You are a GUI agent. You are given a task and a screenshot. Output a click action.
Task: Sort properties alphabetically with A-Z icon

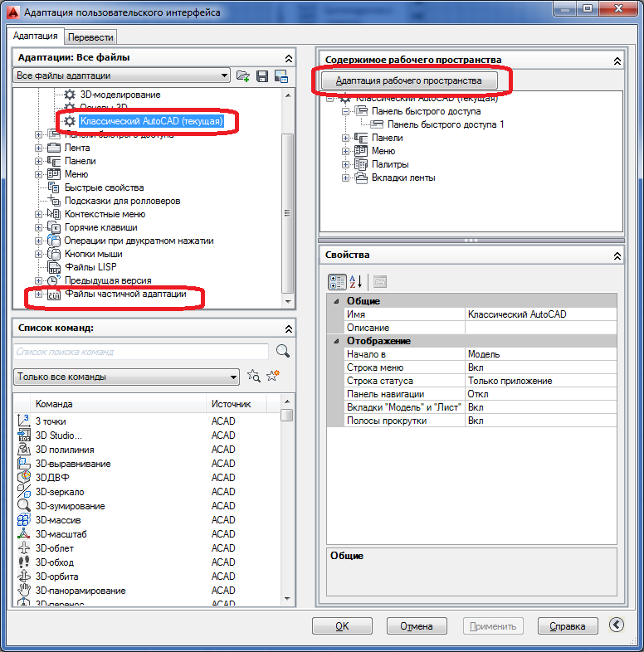point(356,282)
